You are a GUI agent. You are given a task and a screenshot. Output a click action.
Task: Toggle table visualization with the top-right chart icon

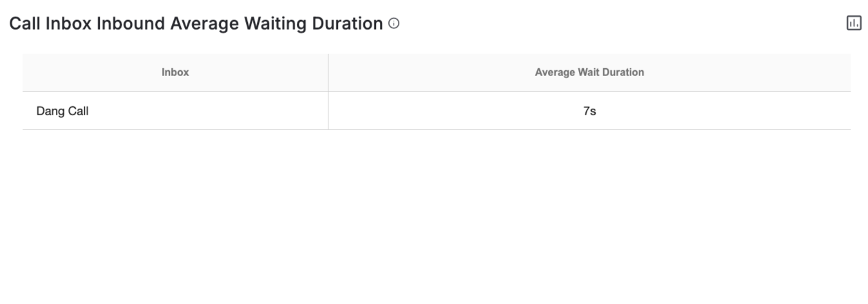[854, 23]
